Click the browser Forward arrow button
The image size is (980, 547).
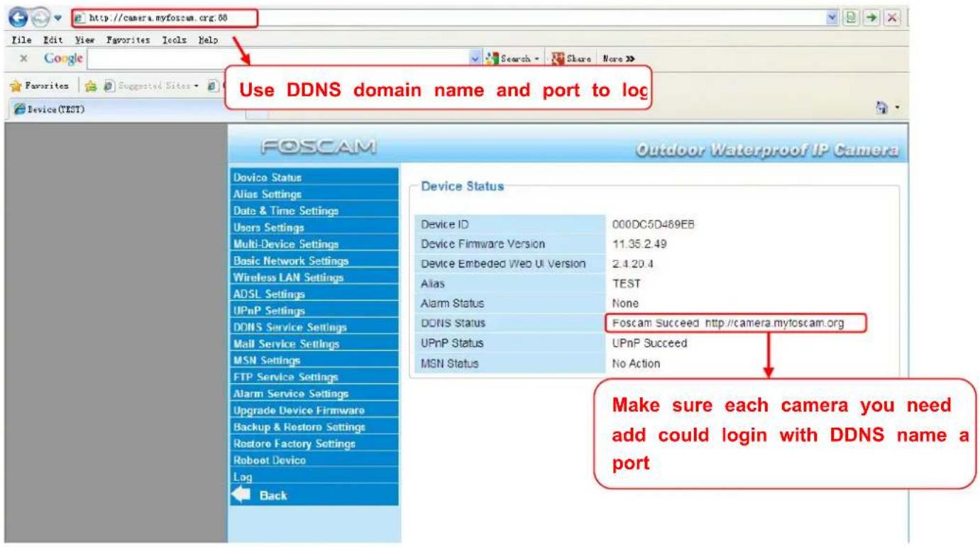(x=40, y=18)
